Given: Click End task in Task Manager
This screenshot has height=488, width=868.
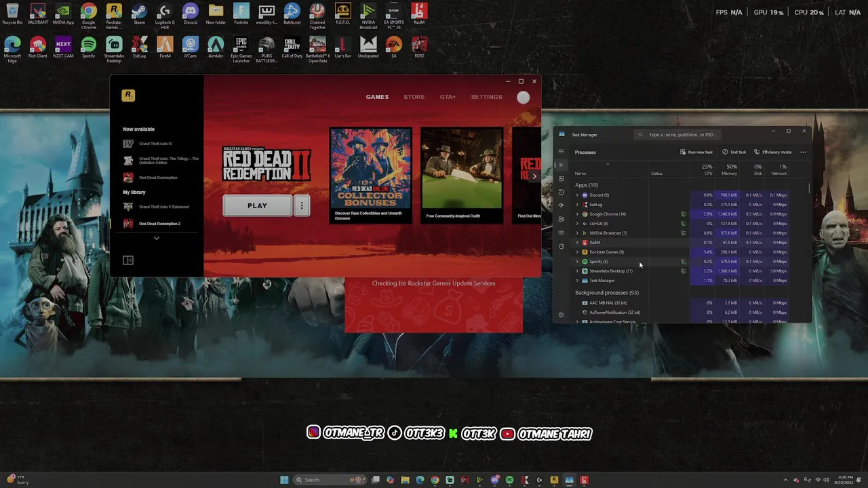Looking at the screenshot, I should (x=734, y=152).
